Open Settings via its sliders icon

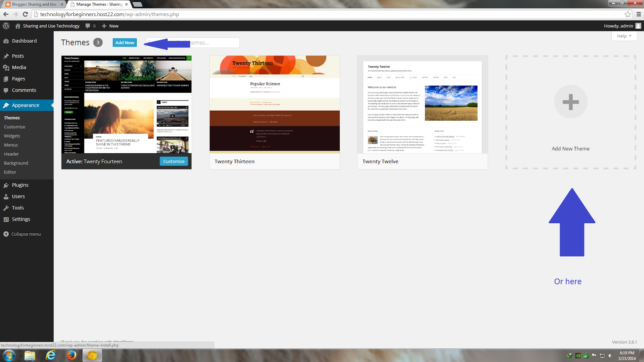[6, 219]
